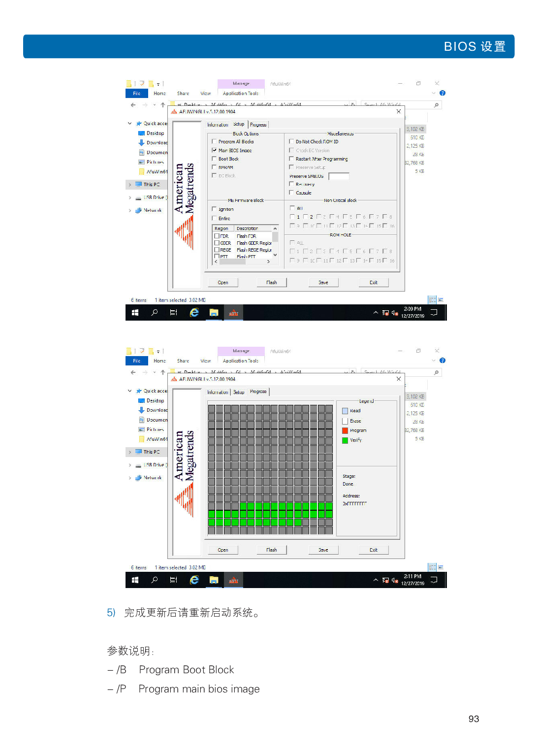Click the Flash button
This screenshot has height=756, width=538.
271,282
